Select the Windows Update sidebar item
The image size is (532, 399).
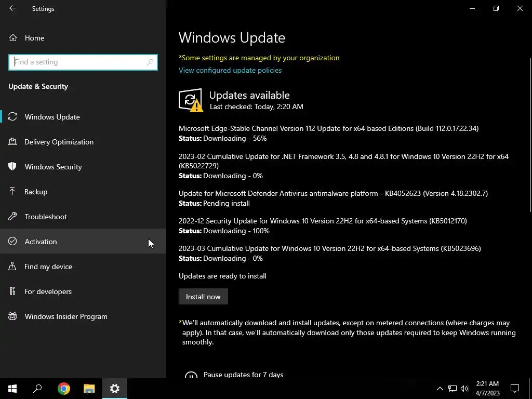pos(83,117)
